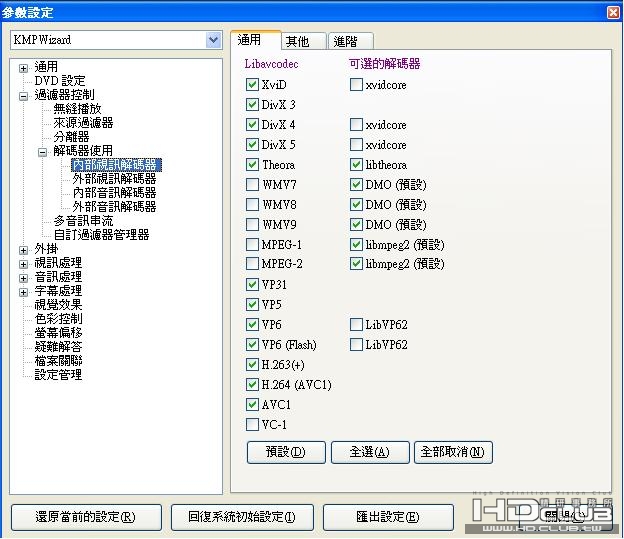Switch to the 進階 tab
The image size is (624, 539).
pyautogui.click(x=351, y=41)
